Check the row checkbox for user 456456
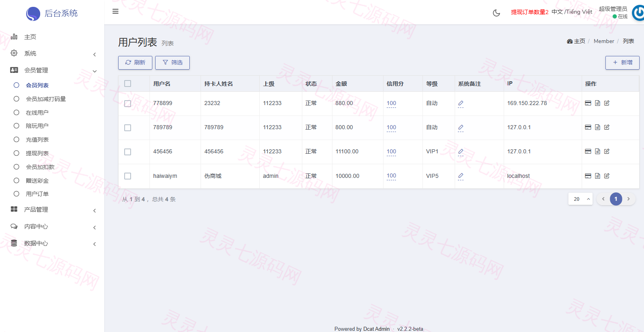The height and width of the screenshot is (332, 644). 128,152
